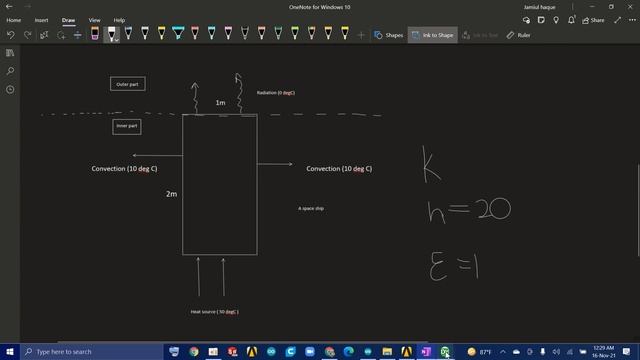The height and width of the screenshot is (360, 640).
Task: Select the lime green pen
Action: (x=295, y=33)
